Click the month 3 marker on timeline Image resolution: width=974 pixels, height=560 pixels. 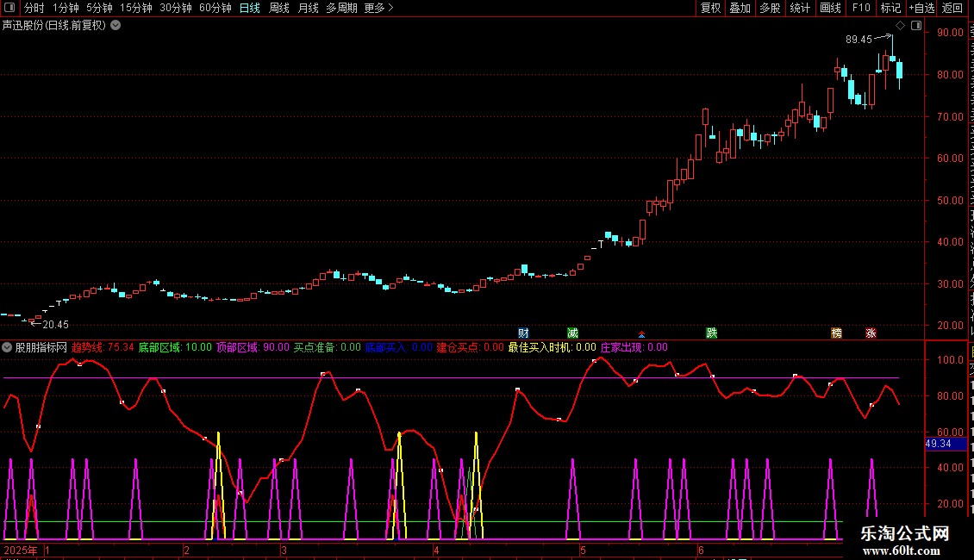tap(284, 551)
